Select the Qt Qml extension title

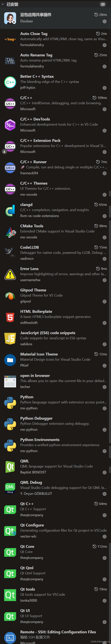coord(27,568)
